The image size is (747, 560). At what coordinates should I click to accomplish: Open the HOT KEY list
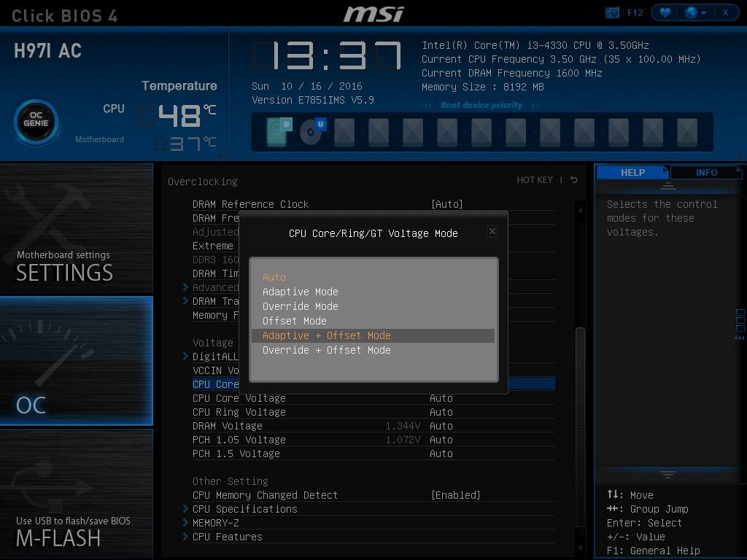pyautogui.click(x=535, y=179)
